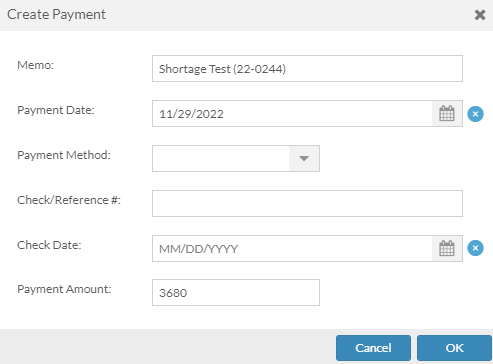The image size is (493, 364).
Task: Click the Payment Amount: label
Action: coord(64,289)
